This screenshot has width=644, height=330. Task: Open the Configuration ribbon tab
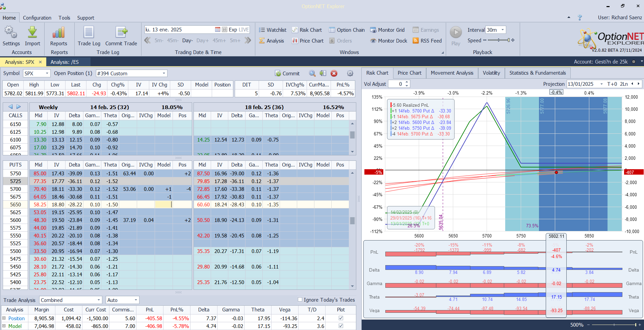pyautogui.click(x=37, y=18)
